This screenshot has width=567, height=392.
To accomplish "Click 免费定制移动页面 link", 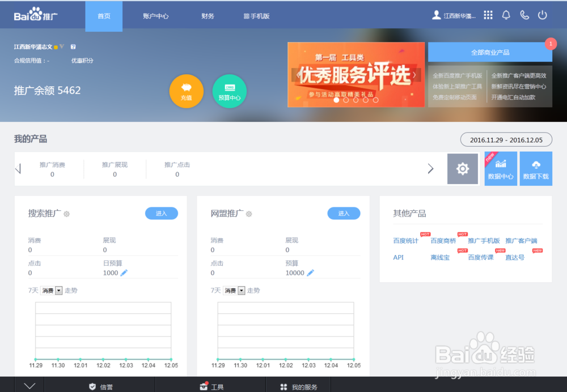I will coord(455,97).
